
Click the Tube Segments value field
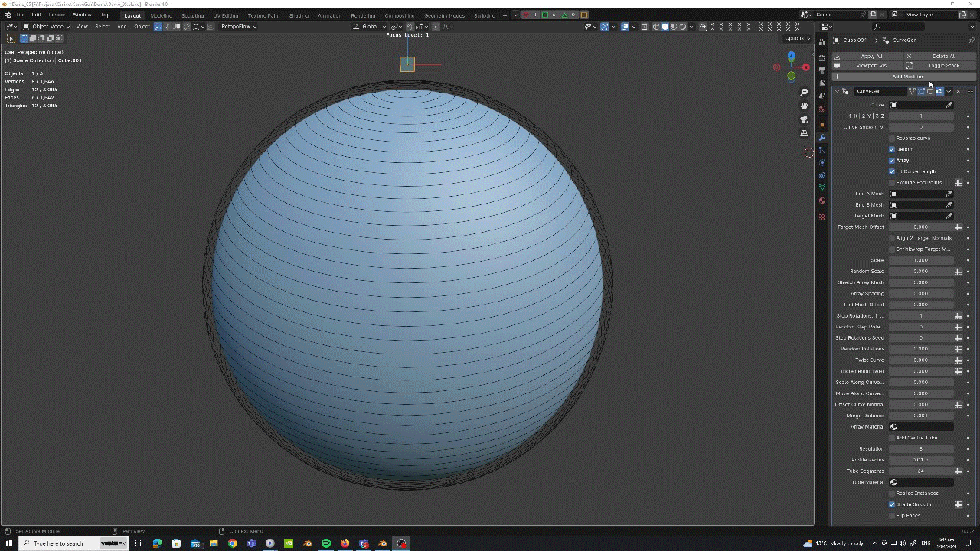click(920, 471)
